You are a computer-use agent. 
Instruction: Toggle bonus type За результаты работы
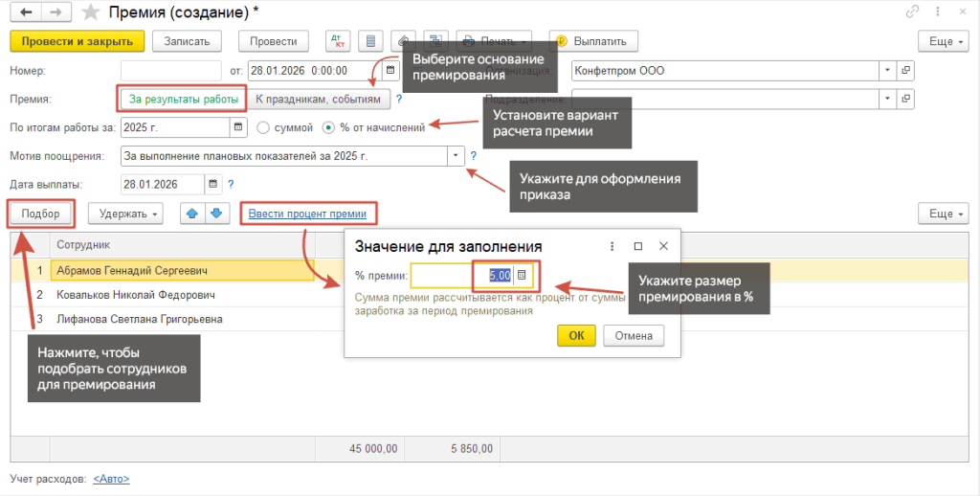184,100
